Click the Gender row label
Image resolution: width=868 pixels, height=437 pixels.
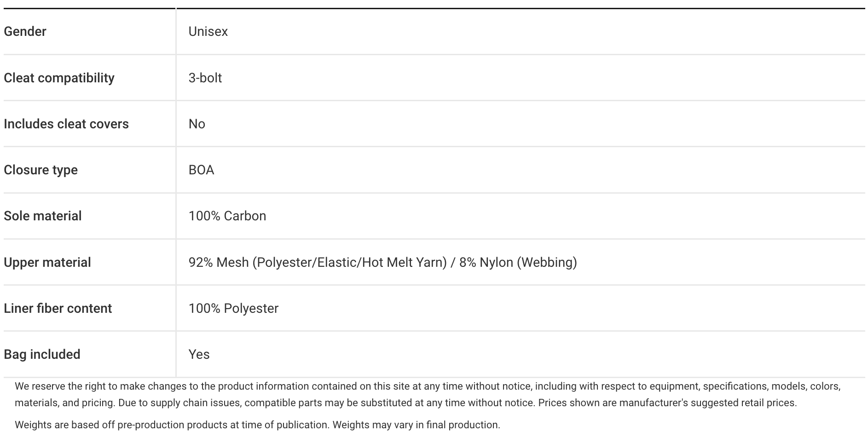pos(25,32)
